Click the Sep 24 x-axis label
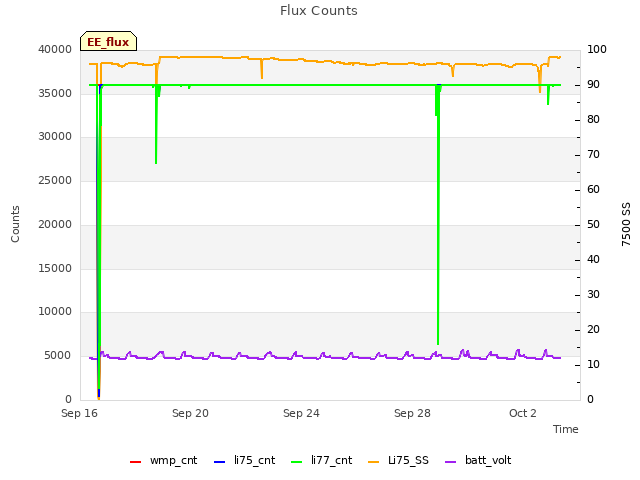Image resolution: width=640 pixels, height=480 pixels. [x=301, y=413]
